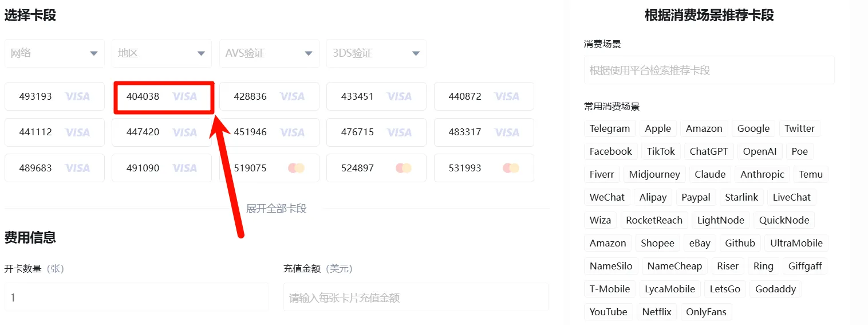The width and height of the screenshot is (868, 325).
Task: Pick the Midjourney scenario tag
Action: [x=654, y=174]
